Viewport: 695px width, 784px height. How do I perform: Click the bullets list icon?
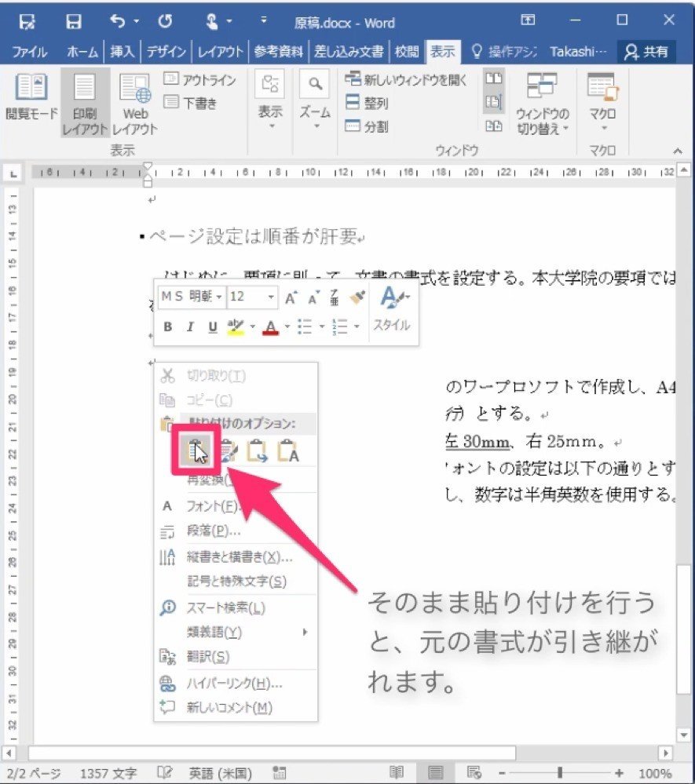pyautogui.click(x=305, y=327)
